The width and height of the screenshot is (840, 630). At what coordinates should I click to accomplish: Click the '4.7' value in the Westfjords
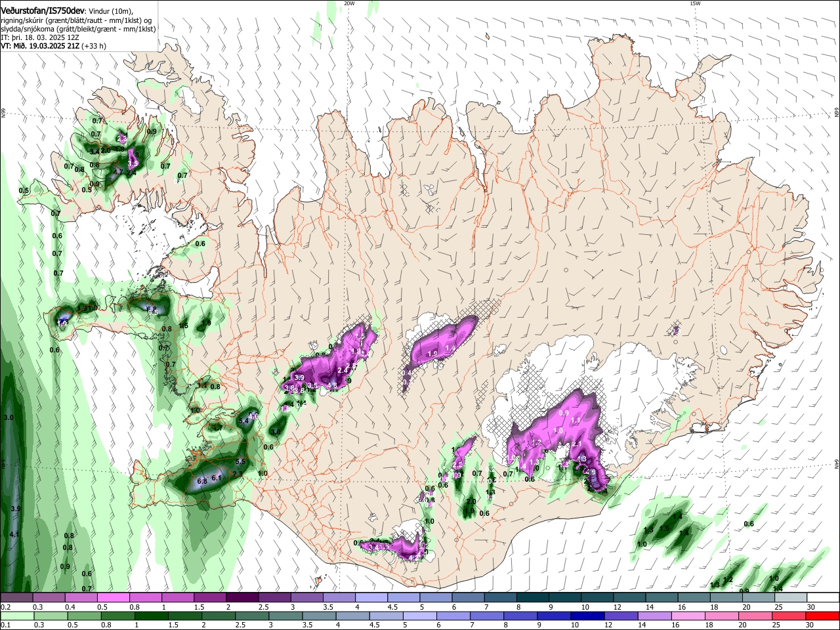pyautogui.click(x=119, y=172)
